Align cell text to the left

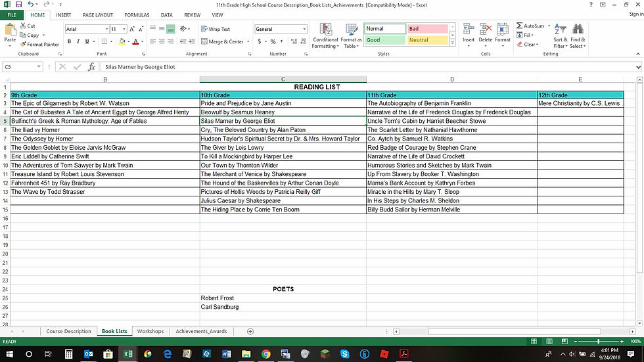[152, 41]
